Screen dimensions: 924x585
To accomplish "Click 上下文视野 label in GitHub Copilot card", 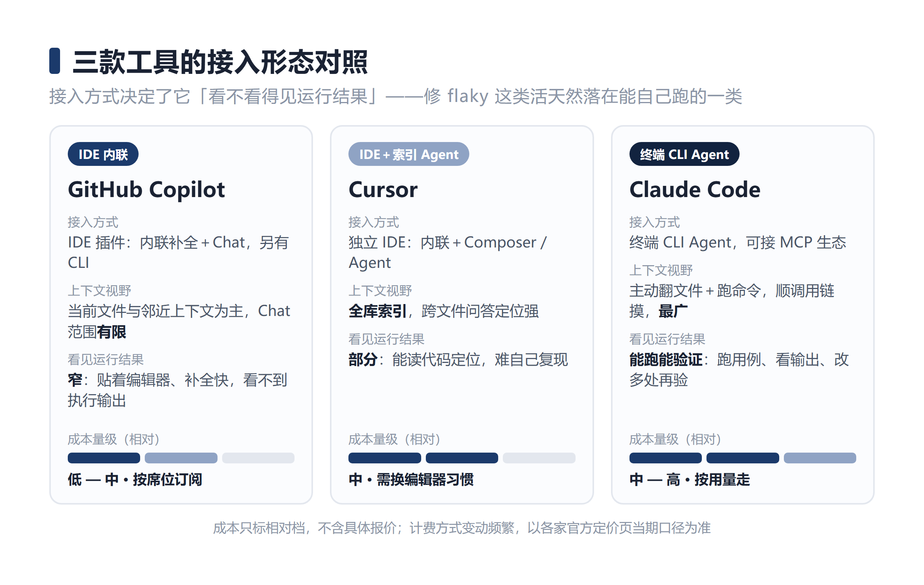I will [x=99, y=291].
